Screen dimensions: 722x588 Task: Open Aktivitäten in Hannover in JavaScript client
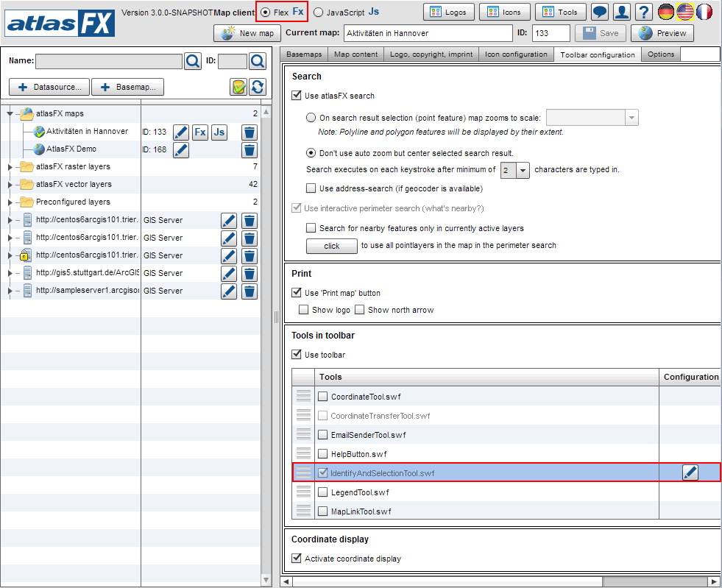coord(219,132)
